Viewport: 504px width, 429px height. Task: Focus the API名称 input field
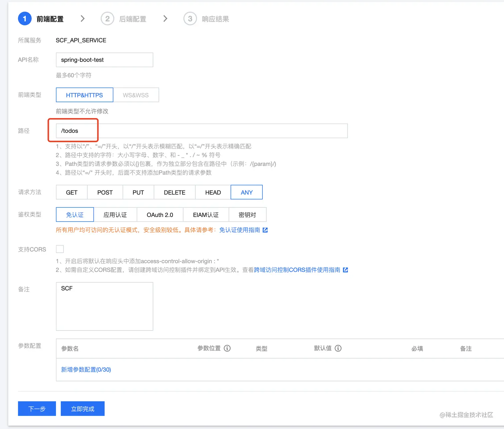(105, 60)
